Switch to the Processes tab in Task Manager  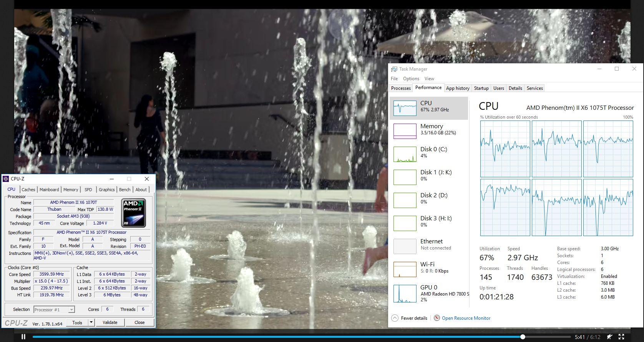click(x=401, y=88)
